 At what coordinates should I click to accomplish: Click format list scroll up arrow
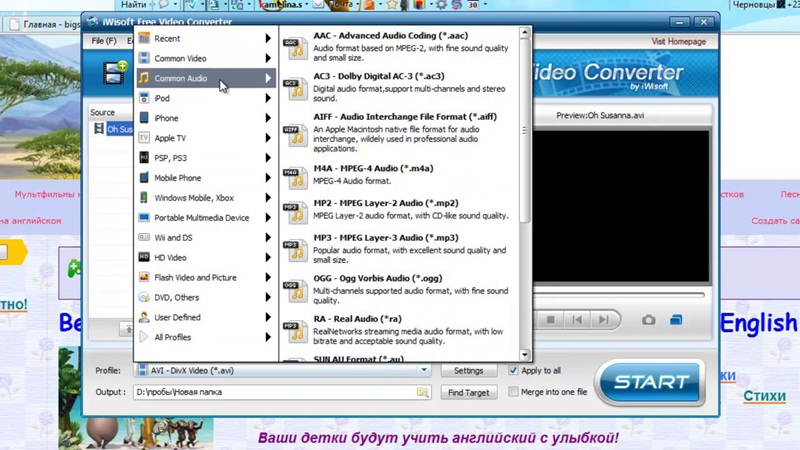[x=524, y=33]
